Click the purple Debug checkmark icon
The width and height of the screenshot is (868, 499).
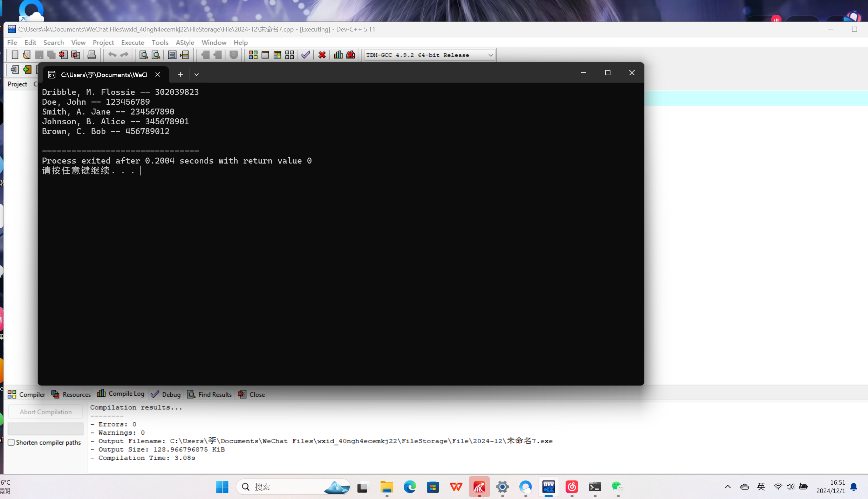tap(306, 55)
